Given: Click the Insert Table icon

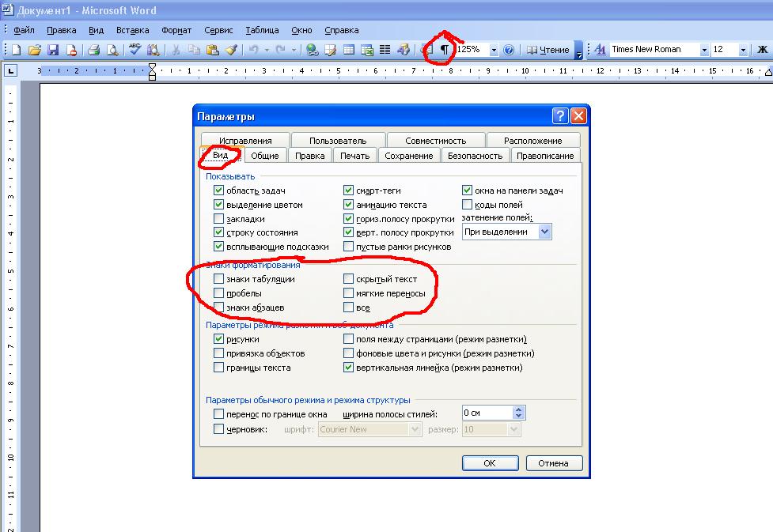Looking at the screenshot, I should pos(349,50).
